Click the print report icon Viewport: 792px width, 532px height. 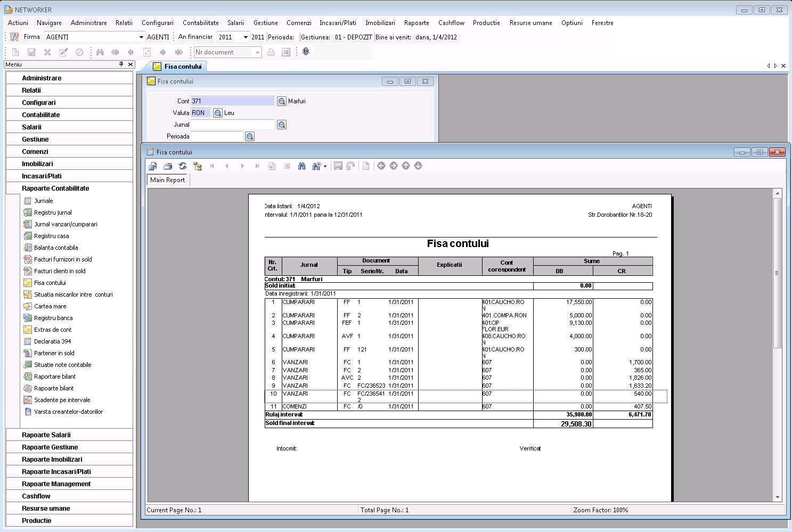pos(168,166)
